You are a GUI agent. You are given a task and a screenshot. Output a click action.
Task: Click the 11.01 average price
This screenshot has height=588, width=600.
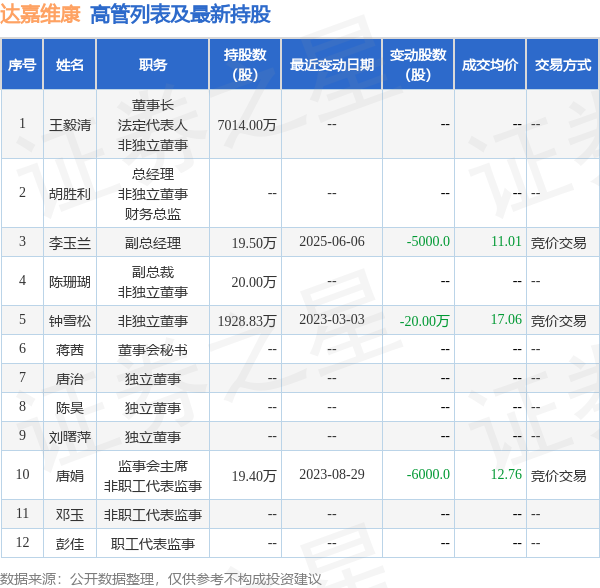pyautogui.click(x=506, y=241)
